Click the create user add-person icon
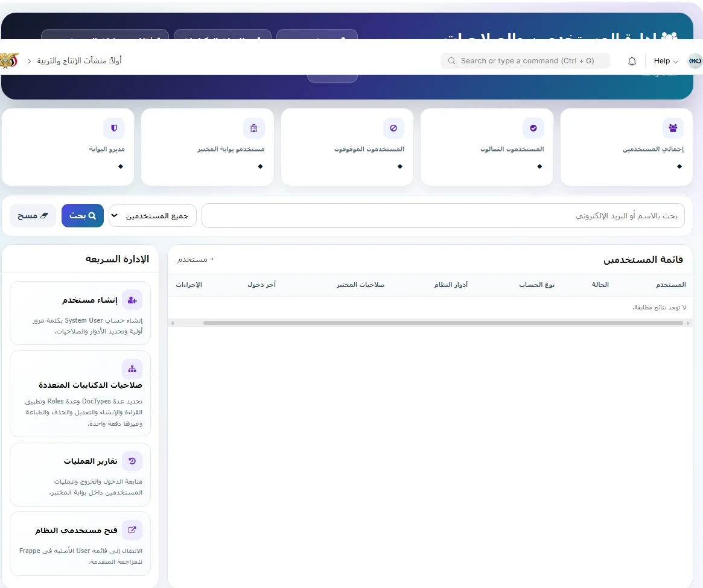 132,300
